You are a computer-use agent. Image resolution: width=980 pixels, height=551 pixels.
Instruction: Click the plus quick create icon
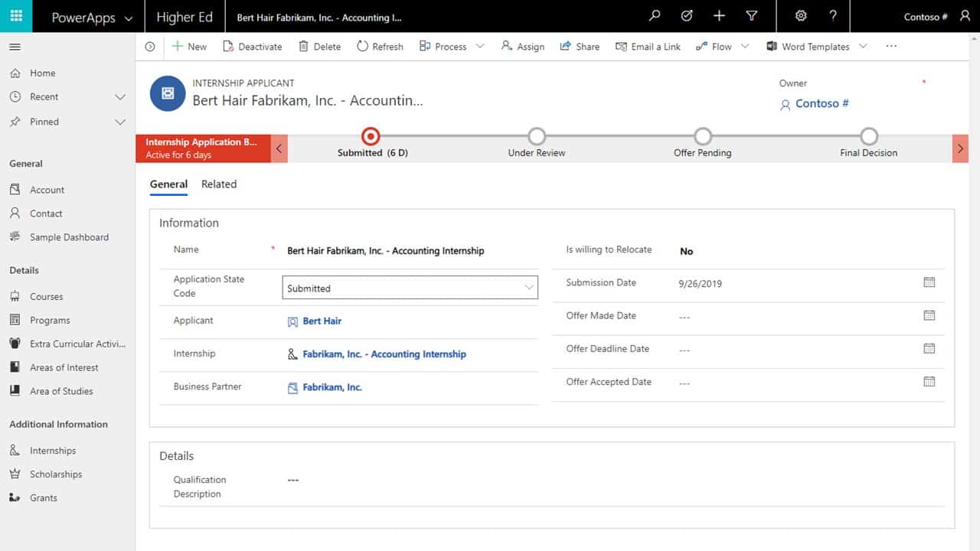pos(719,16)
